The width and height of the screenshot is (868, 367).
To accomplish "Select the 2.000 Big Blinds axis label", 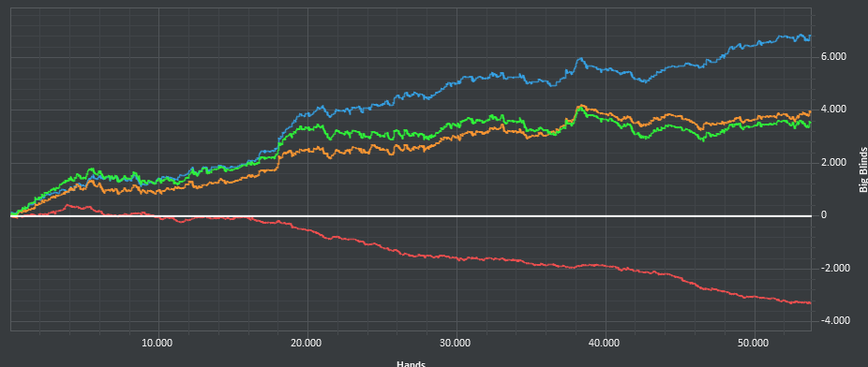I will pyautogui.click(x=833, y=163).
